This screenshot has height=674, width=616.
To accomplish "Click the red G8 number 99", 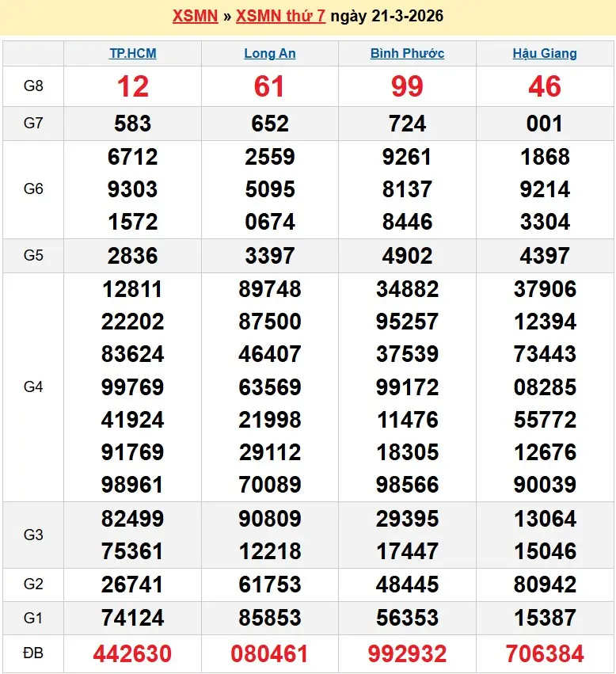I will (x=407, y=86).
